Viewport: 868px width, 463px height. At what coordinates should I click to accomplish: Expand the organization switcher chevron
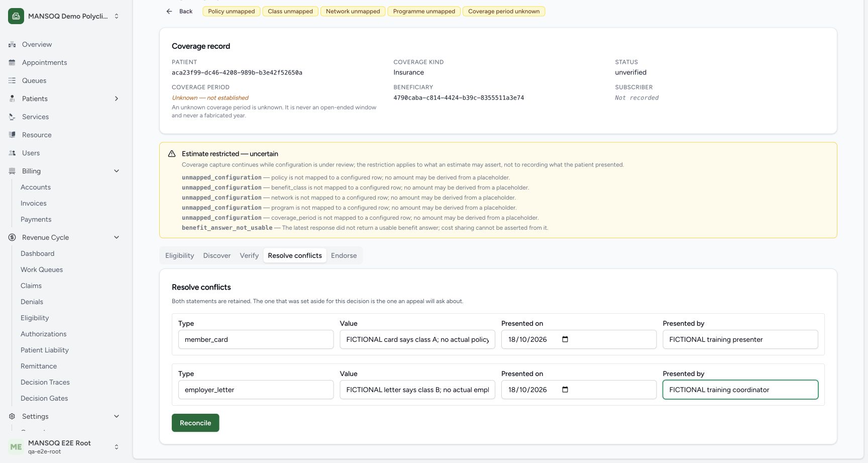[x=117, y=16]
